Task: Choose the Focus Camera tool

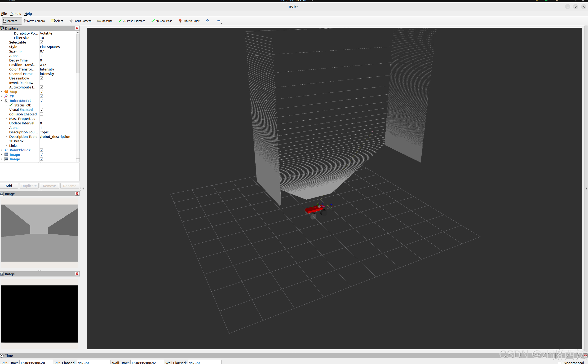Action: pyautogui.click(x=80, y=21)
